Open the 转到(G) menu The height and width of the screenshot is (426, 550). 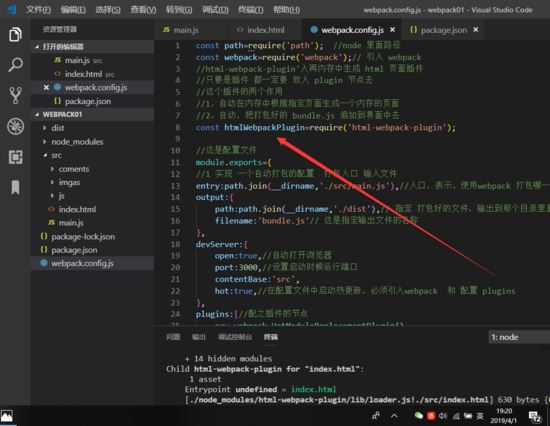coord(179,9)
